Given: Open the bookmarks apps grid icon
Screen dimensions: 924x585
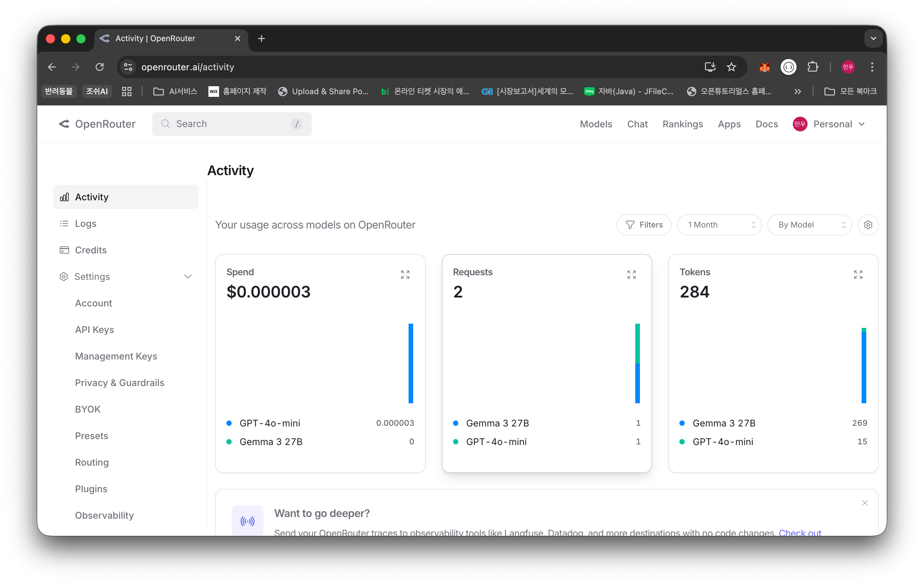Looking at the screenshot, I should tap(127, 91).
